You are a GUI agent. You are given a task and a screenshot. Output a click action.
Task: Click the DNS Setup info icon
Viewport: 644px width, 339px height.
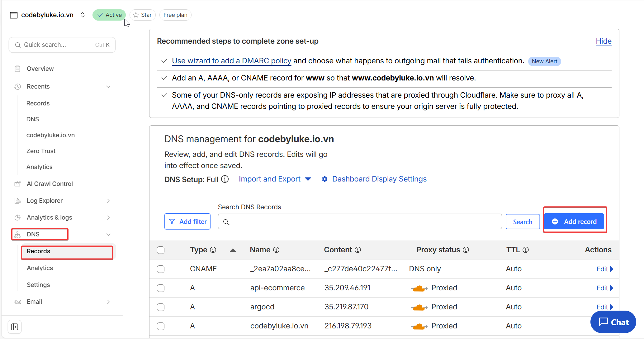pos(225,179)
